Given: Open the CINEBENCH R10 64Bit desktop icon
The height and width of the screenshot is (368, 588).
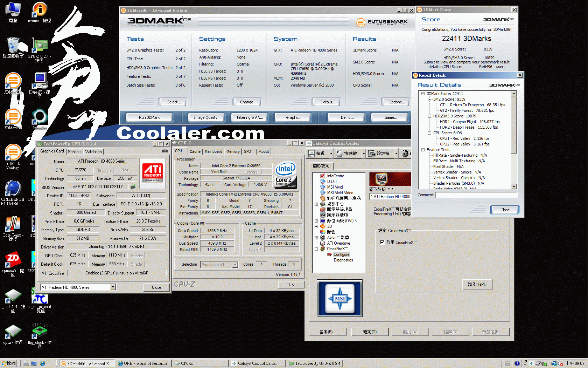Looking at the screenshot, I should [x=13, y=193].
